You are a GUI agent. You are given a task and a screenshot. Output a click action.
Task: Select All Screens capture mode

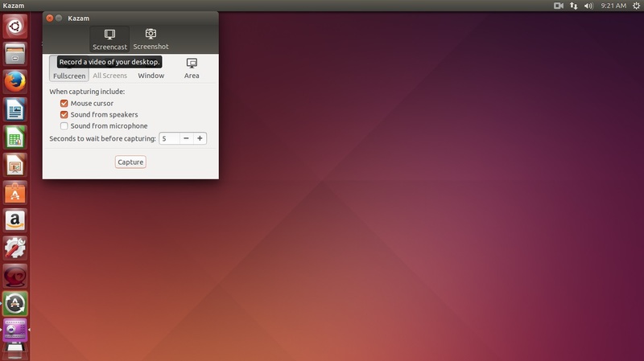pos(109,68)
